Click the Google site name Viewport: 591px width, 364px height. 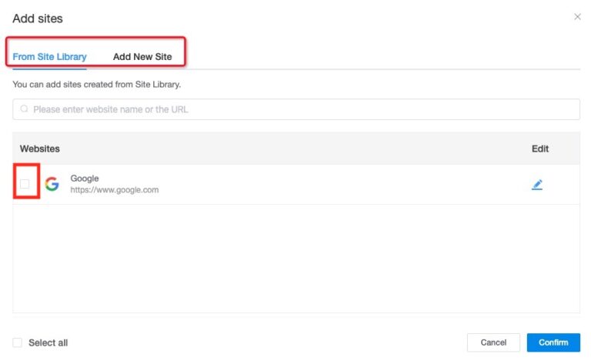(85, 179)
